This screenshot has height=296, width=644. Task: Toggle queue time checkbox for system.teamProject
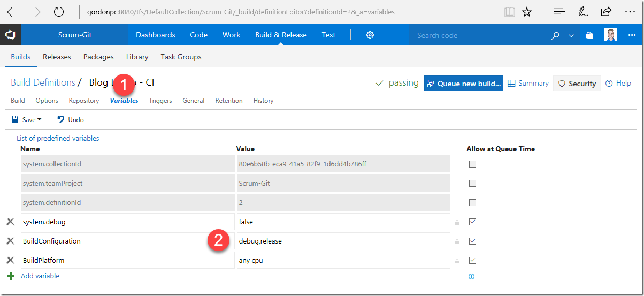click(x=472, y=183)
